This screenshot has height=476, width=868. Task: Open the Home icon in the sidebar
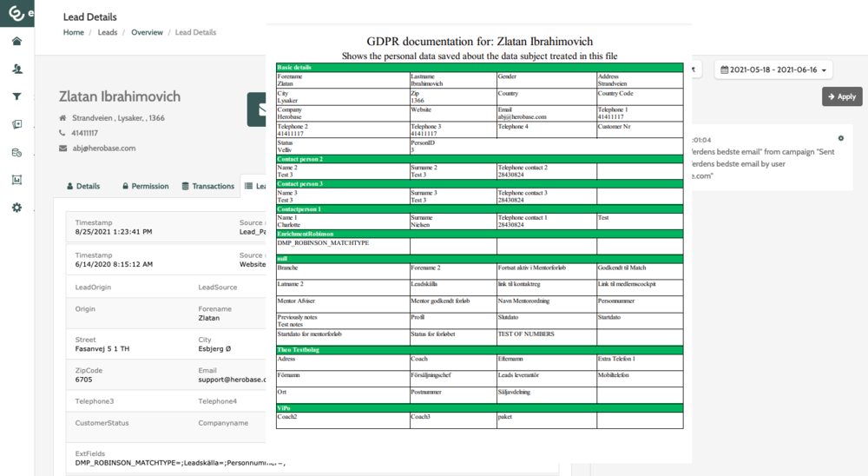(16, 41)
